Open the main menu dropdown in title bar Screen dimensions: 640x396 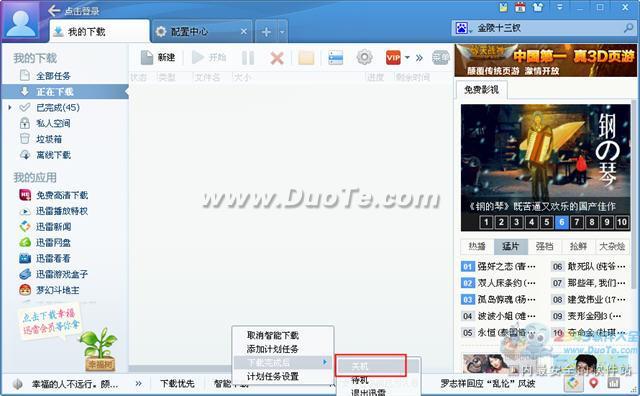click(x=560, y=7)
